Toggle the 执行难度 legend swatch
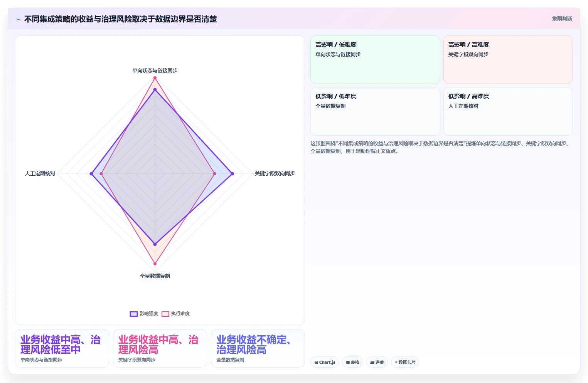 coord(165,314)
